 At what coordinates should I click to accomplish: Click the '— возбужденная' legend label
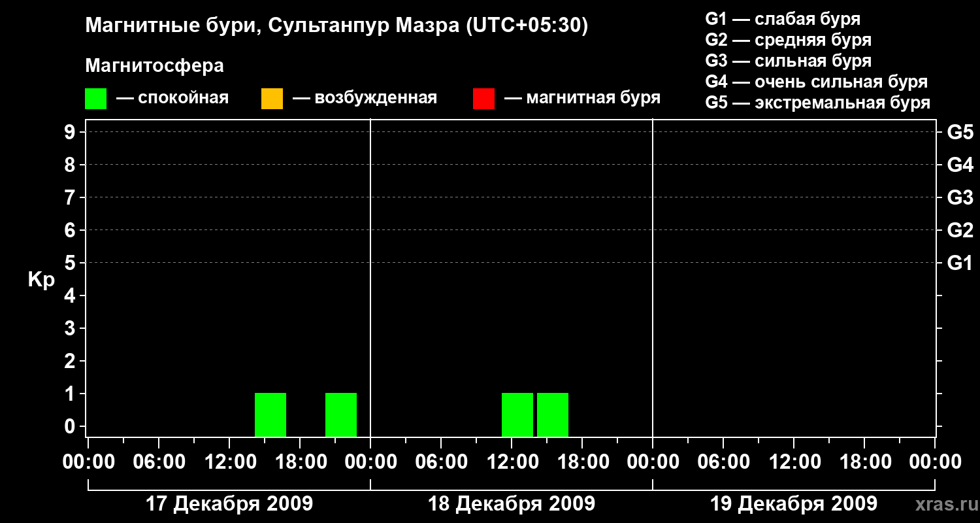click(x=365, y=98)
